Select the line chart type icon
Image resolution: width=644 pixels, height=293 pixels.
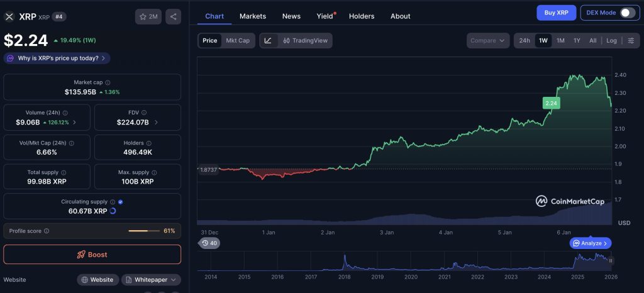click(268, 41)
